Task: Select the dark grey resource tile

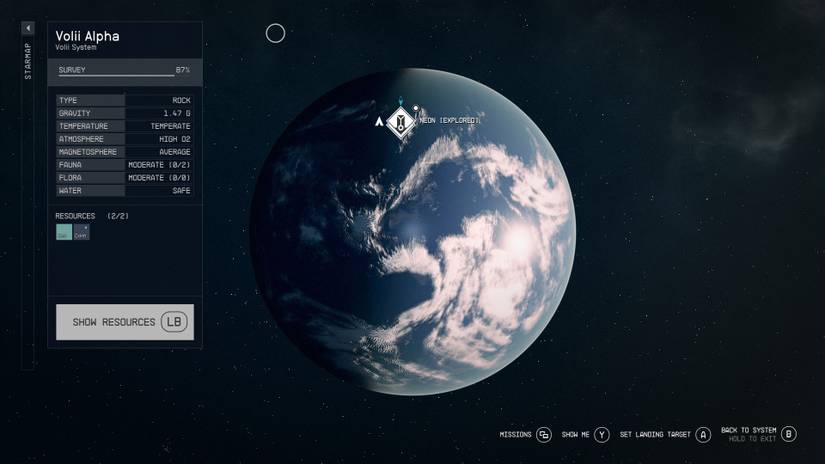Action: click(x=82, y=232)
